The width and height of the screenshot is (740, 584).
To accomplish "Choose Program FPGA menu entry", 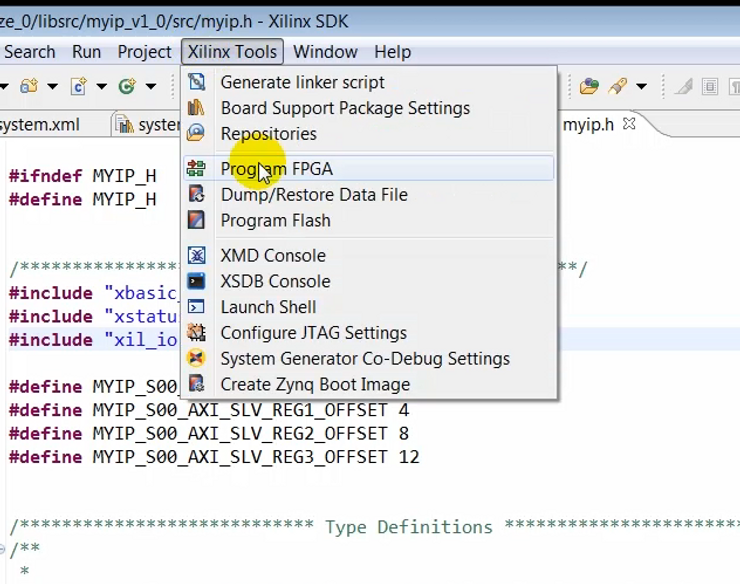I will (x=368, y=169).
